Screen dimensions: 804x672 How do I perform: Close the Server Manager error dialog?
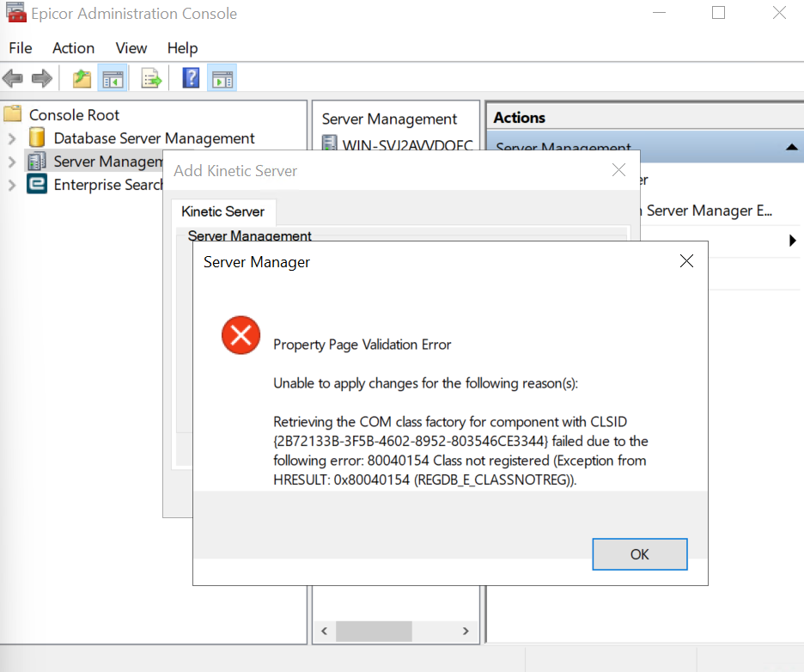pos(686,261)
